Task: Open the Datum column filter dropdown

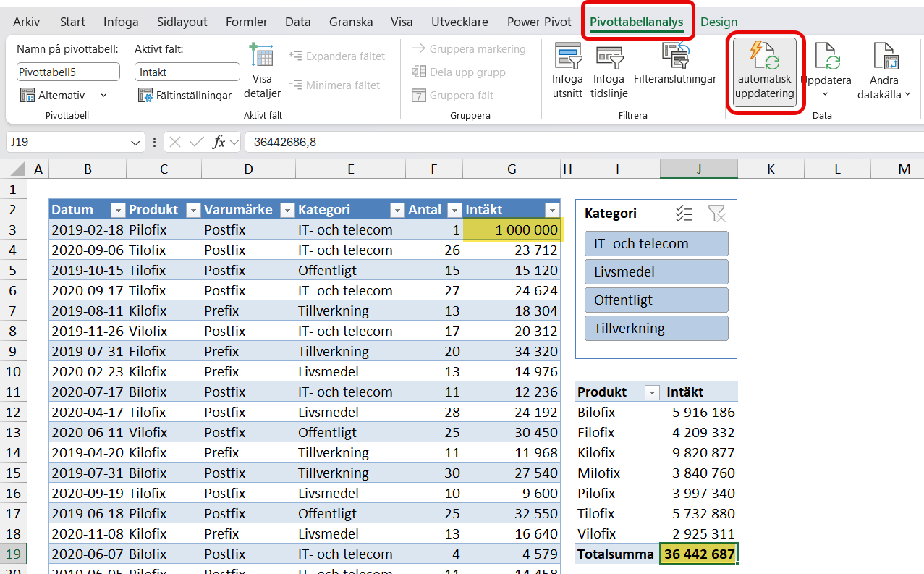Action: pyautogui.click(x=117, y=210)
